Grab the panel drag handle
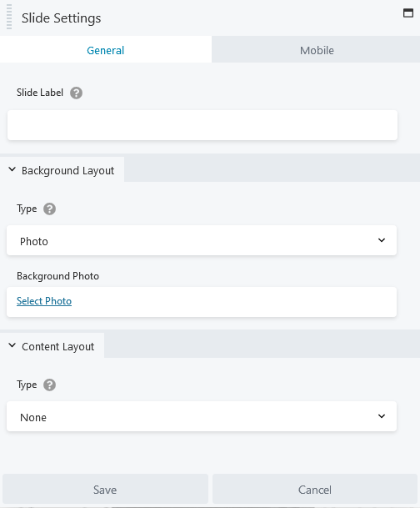The width and height of the screenshot is (420, 508). pos(9,17)
